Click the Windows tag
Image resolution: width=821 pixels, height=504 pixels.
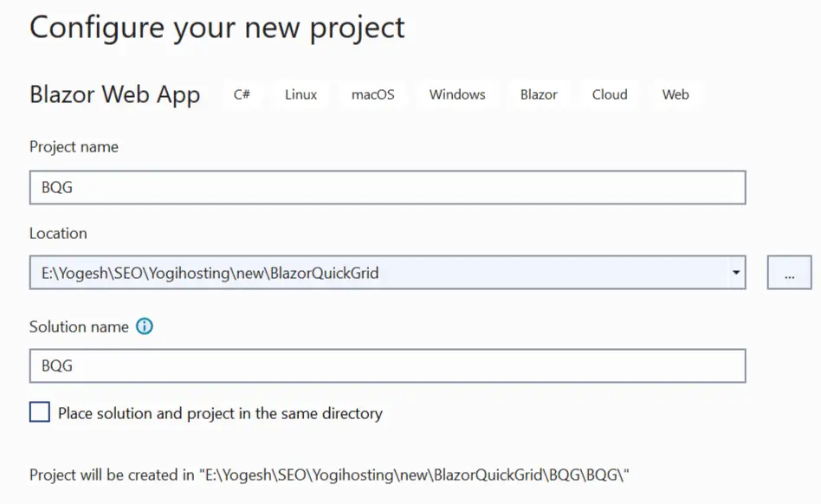pyautogui.click(x=457, y=94)
